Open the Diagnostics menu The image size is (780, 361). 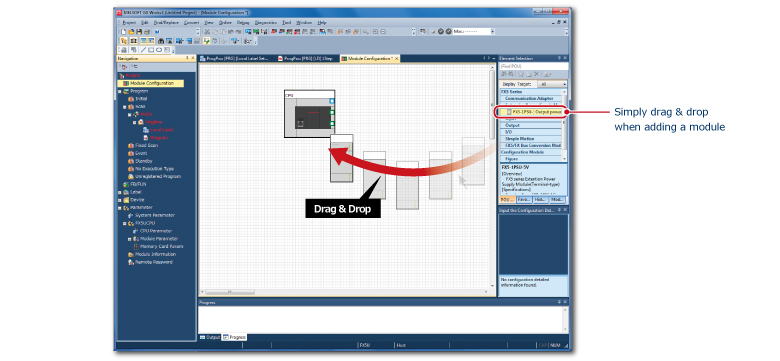click(266, 23)
